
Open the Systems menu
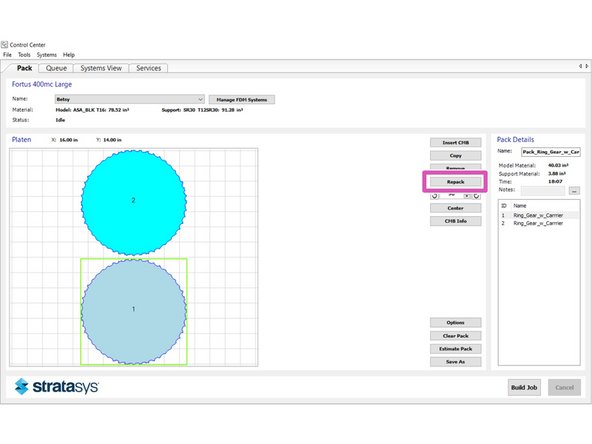pyautogui.click(x=46, y=55)
